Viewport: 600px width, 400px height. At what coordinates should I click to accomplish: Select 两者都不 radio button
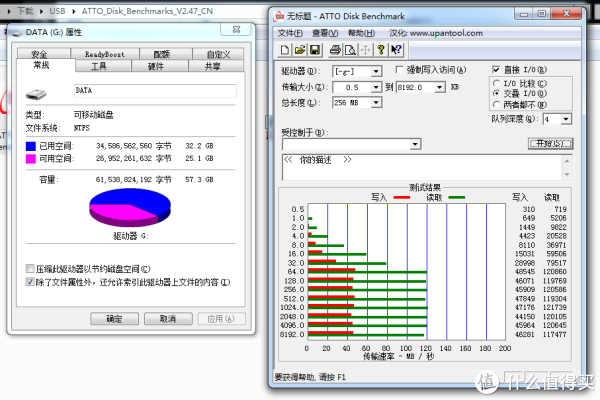click(496, 104)
